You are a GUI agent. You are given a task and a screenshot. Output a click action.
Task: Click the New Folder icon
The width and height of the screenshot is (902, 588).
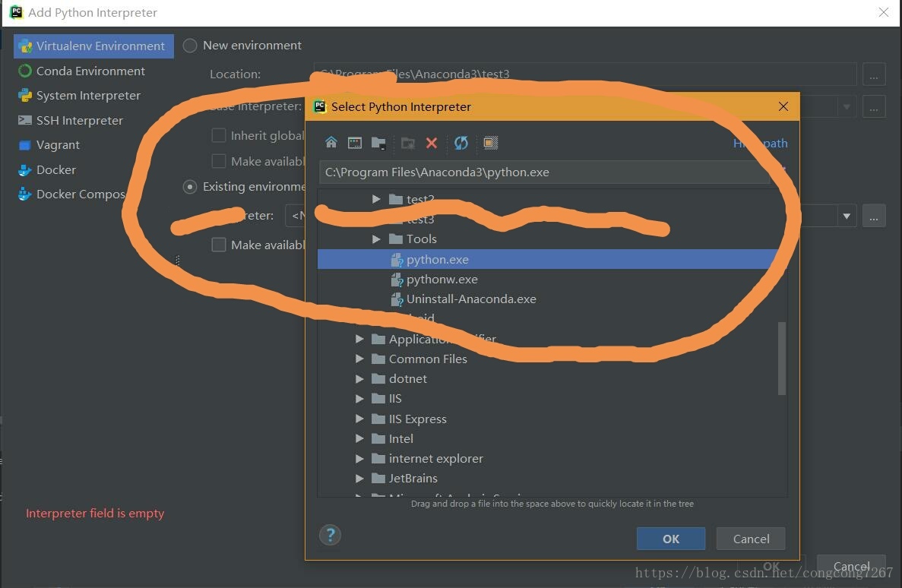point(379,143)
